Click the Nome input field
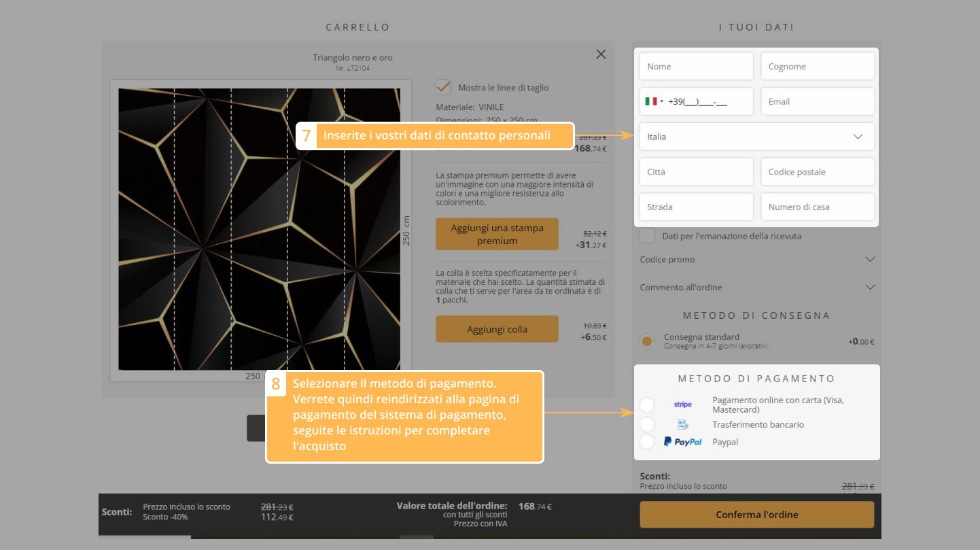 (x=696, y=67)
